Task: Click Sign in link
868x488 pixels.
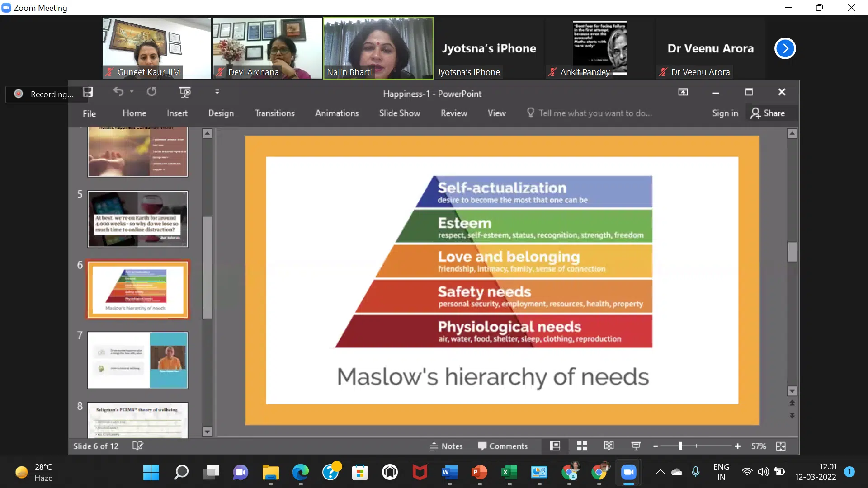Action: click(725, 113)
